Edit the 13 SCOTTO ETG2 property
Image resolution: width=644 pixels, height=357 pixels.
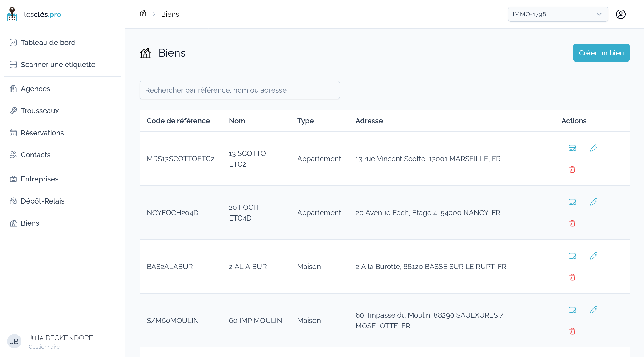[x=594, y=148]
